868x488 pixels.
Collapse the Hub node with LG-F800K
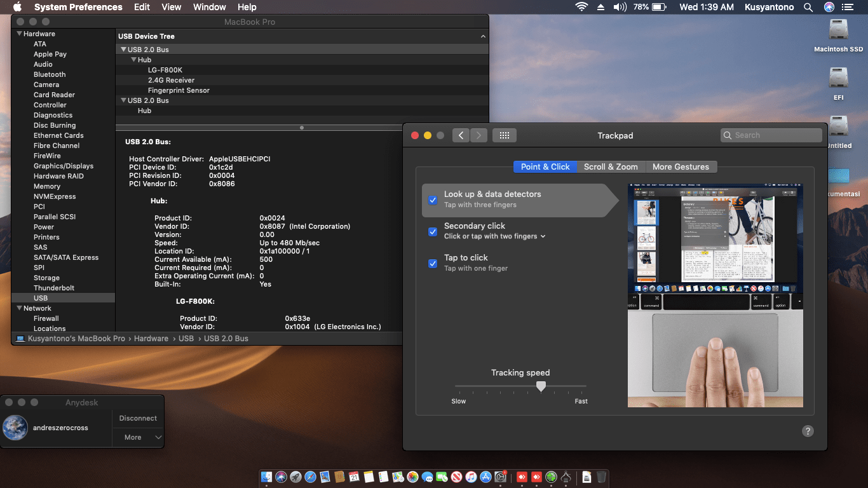point(133,60)
